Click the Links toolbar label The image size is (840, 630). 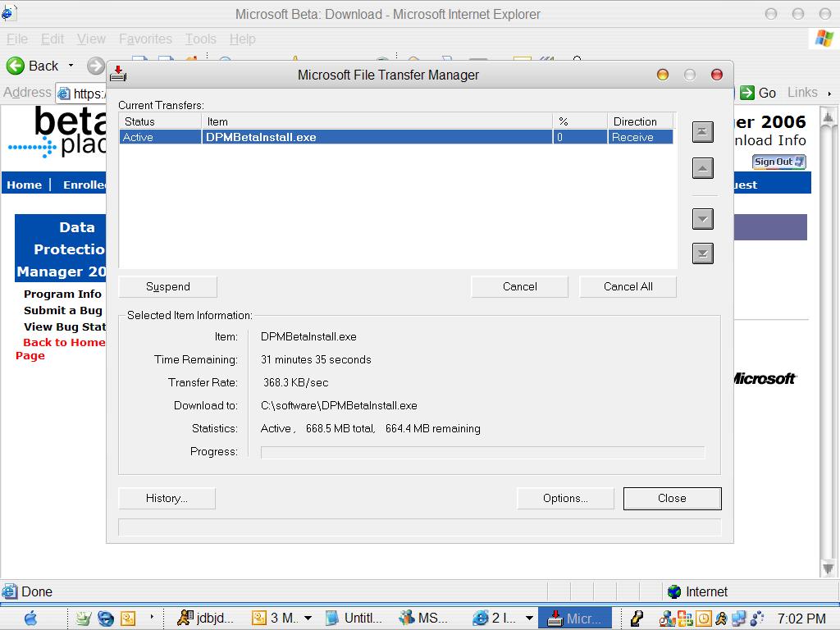[x=802, y=93]
